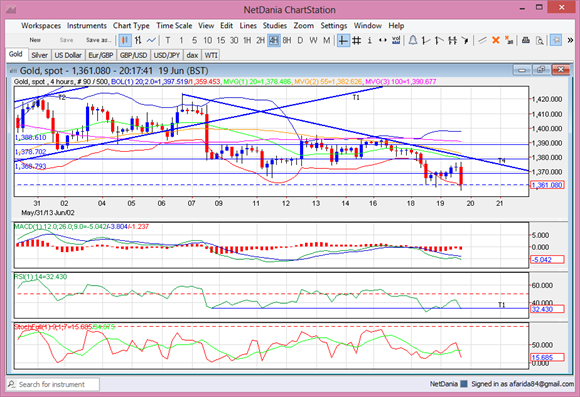Open the Zoom menu

click(x=304, y=26)
